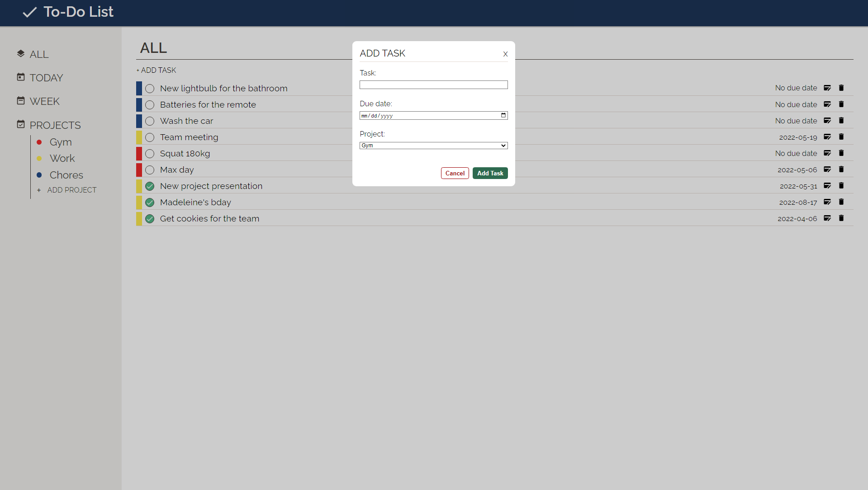
Task: Select the PROJECTS section in sidebar
Action: pyautogui.click(x=49, y=125)
